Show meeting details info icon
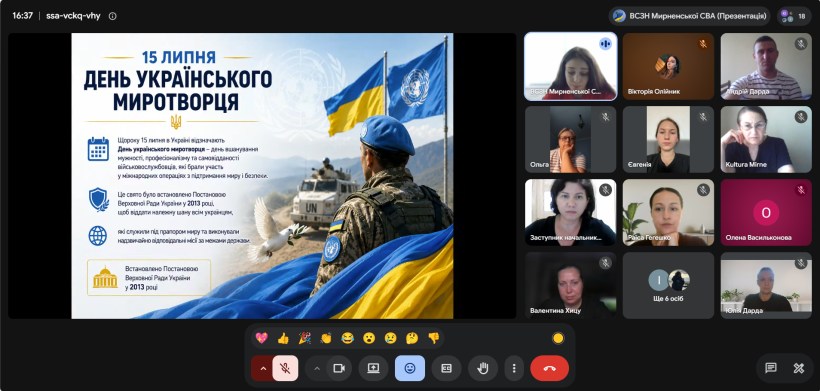Screen dimensions: 820x391 (112, 16)
